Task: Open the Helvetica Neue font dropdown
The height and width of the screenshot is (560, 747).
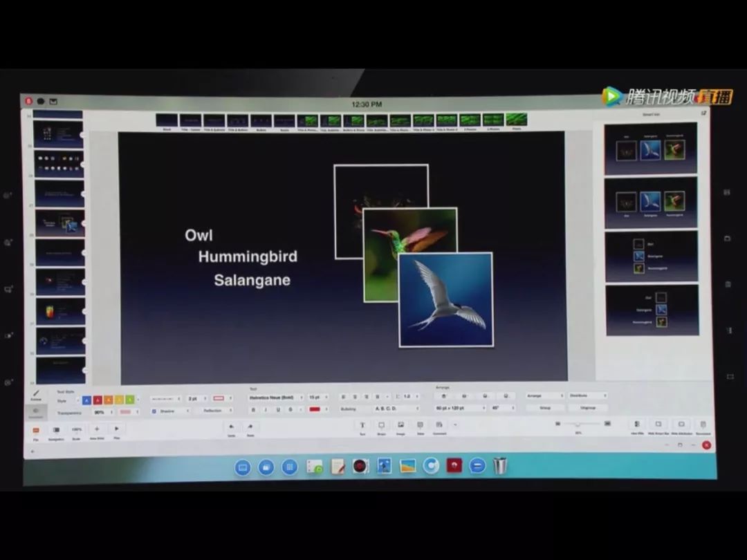Action: [x=275, y=397]
